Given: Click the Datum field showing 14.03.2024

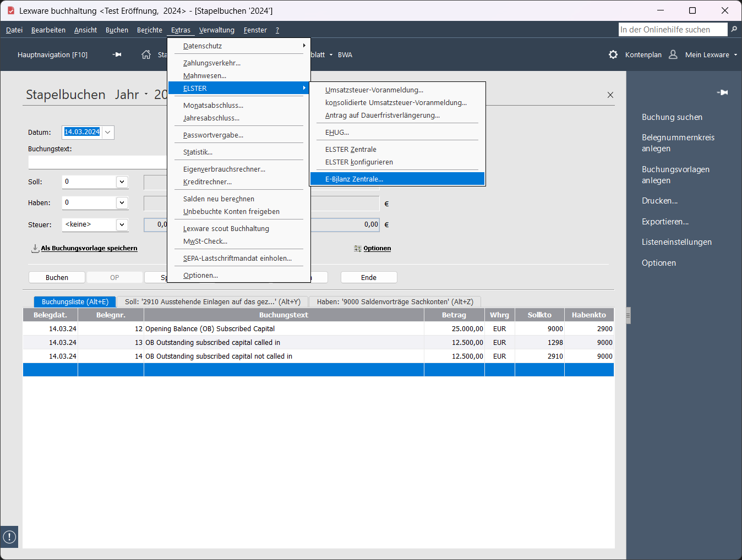Looking at the screenshot, I should [82, 132].
